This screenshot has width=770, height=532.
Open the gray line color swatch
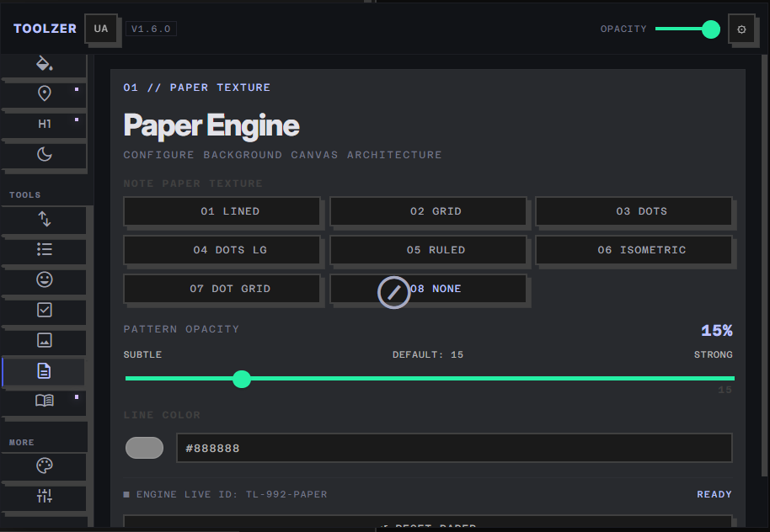click(x=144, y=448)
